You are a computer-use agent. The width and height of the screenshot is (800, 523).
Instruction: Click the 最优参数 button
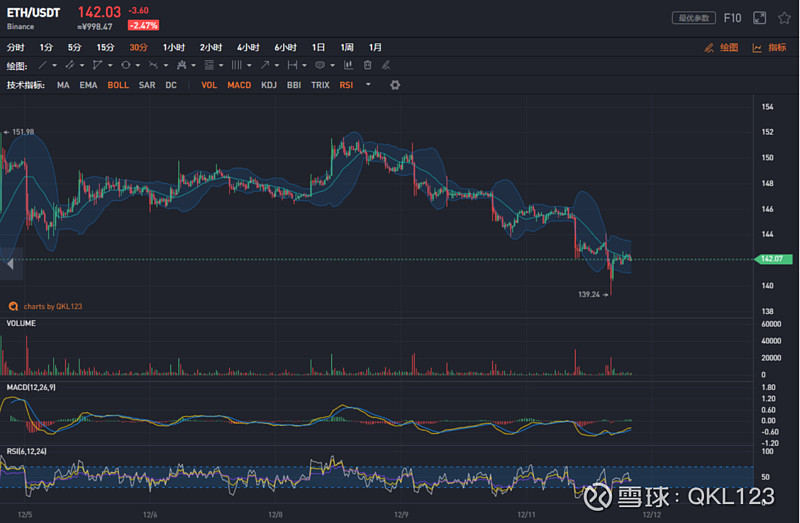693,18
